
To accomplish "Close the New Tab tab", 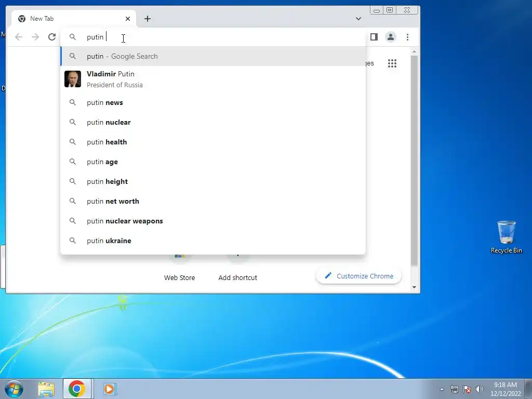I will click(128, 19).
